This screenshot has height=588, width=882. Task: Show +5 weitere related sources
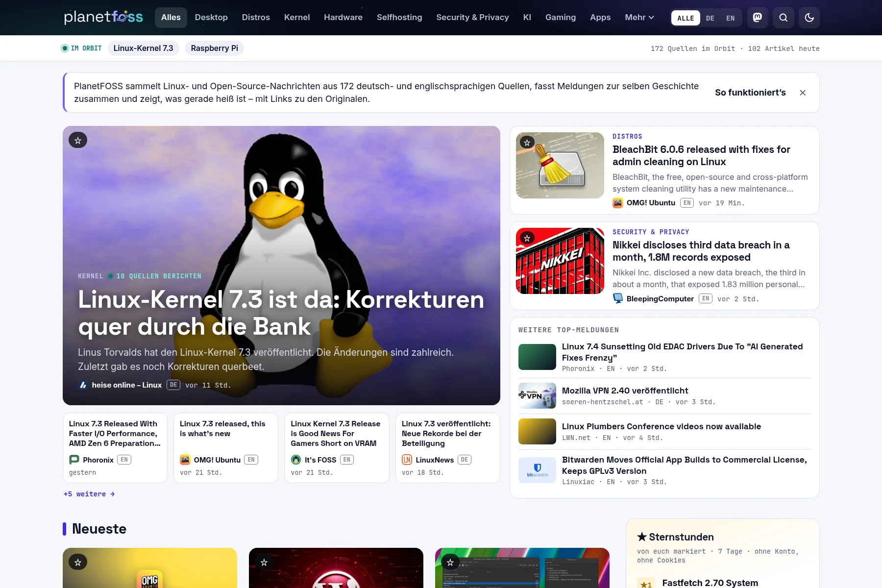[x=89, y=494]
